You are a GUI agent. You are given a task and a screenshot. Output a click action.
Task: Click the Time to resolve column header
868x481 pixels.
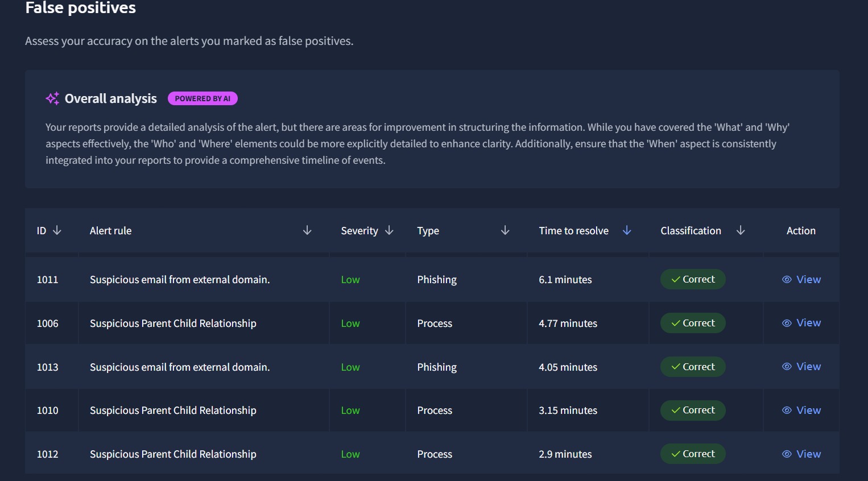coord(573,230)
